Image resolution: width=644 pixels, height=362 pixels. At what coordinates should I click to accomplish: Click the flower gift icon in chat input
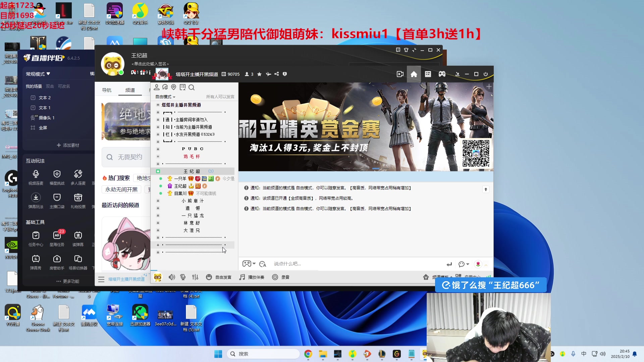point(478,264)
